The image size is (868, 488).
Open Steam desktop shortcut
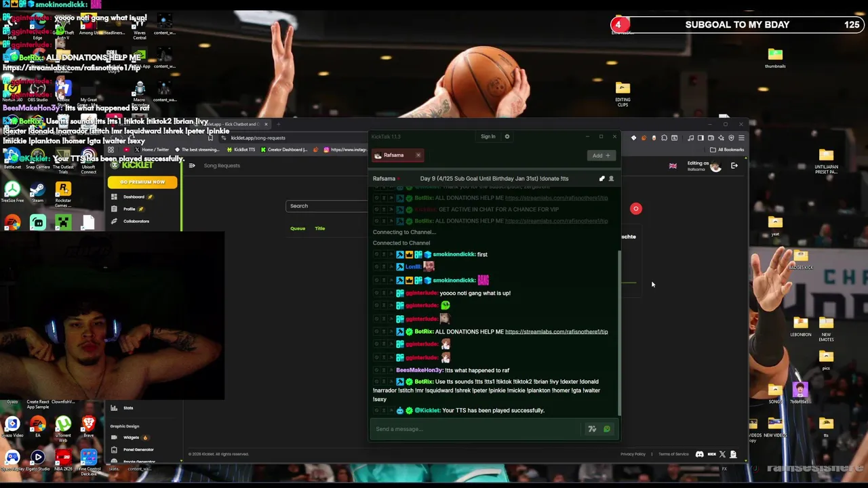[37, 192]
